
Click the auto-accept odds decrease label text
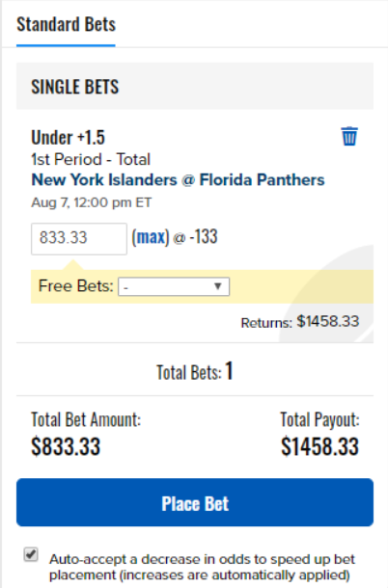tap(202, 567)
